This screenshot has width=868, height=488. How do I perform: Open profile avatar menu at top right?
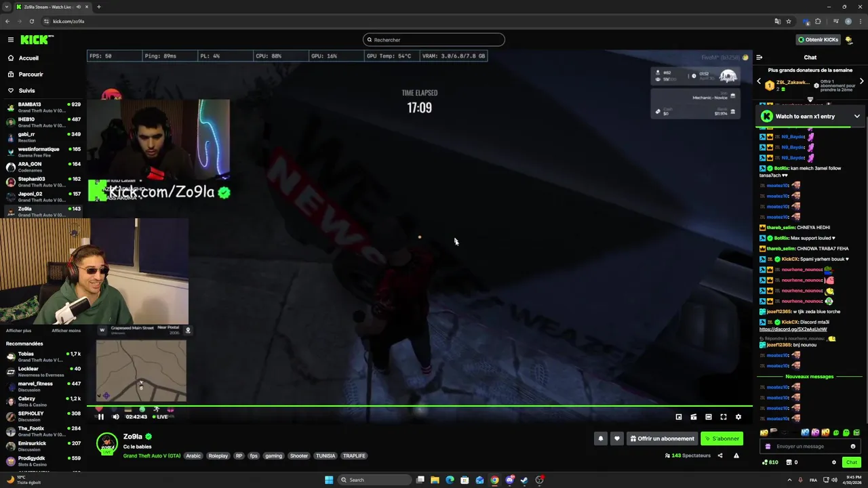point(849,40)
